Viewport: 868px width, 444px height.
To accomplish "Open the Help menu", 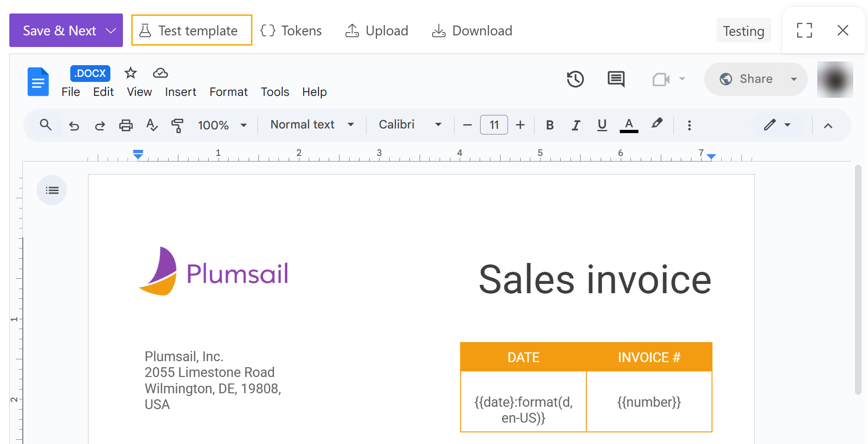I will coord(314,92).
